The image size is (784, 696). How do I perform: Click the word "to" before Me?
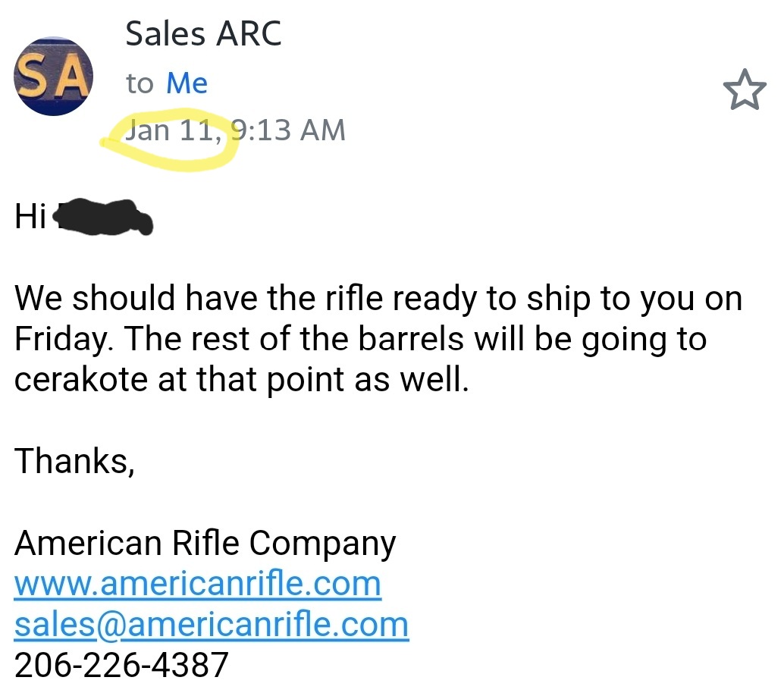140,83
